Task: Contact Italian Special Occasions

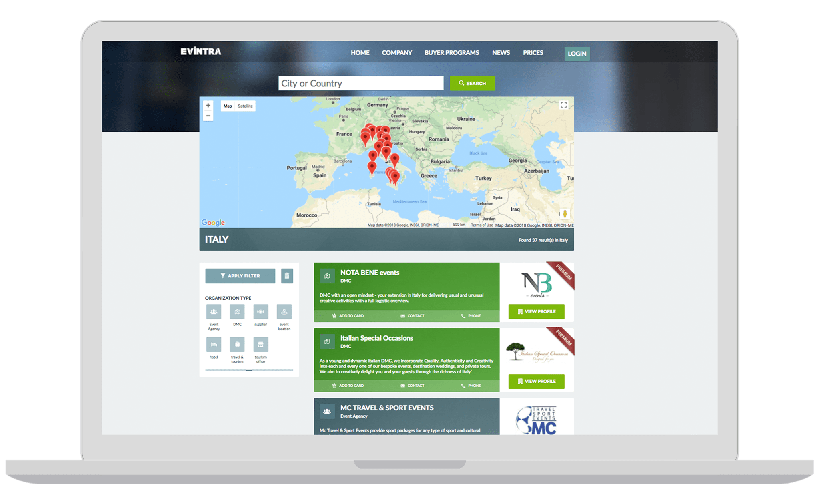Action: [x=412, y=386]
